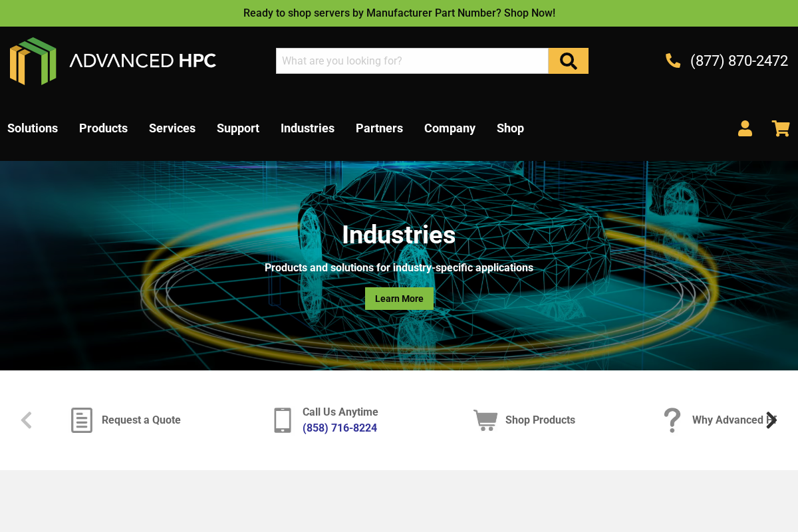The height and width of the screenshot is (532, 798).
Task: Open the Industries menu
Action: pyautogui.click(x=307, y=128)
